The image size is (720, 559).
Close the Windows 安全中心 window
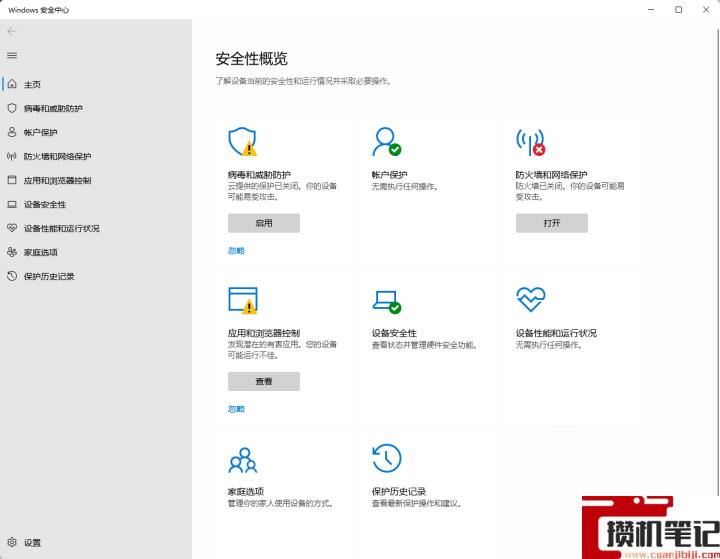[x=706, y=10]
